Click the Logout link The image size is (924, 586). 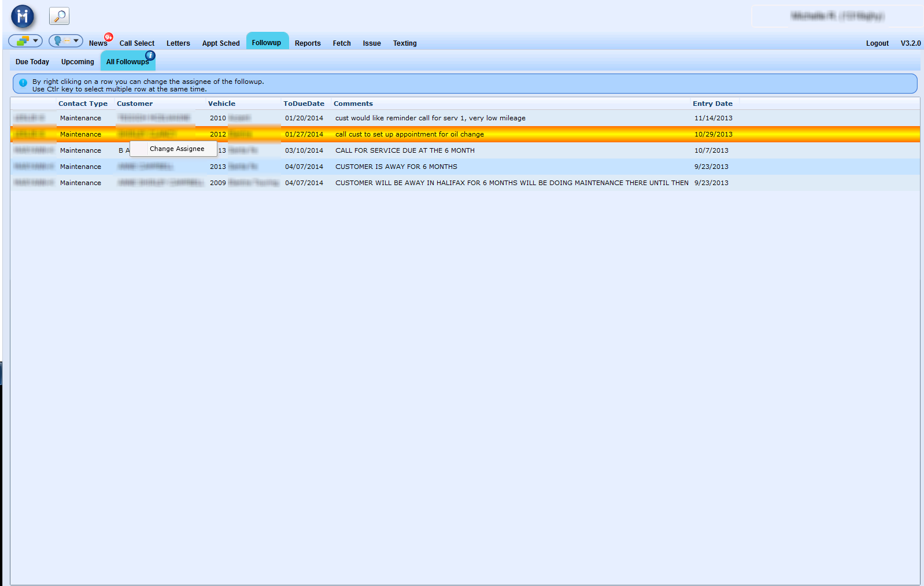[x=877, y=43]
